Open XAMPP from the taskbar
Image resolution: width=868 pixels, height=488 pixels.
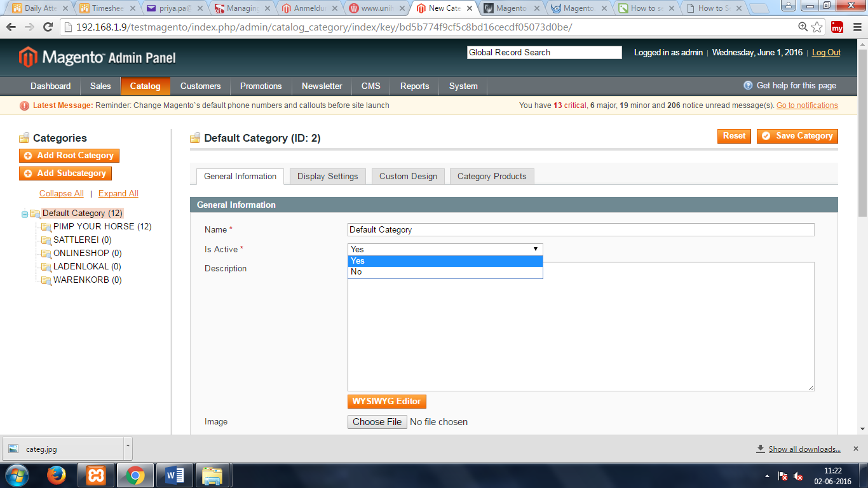tap(96, 475)
